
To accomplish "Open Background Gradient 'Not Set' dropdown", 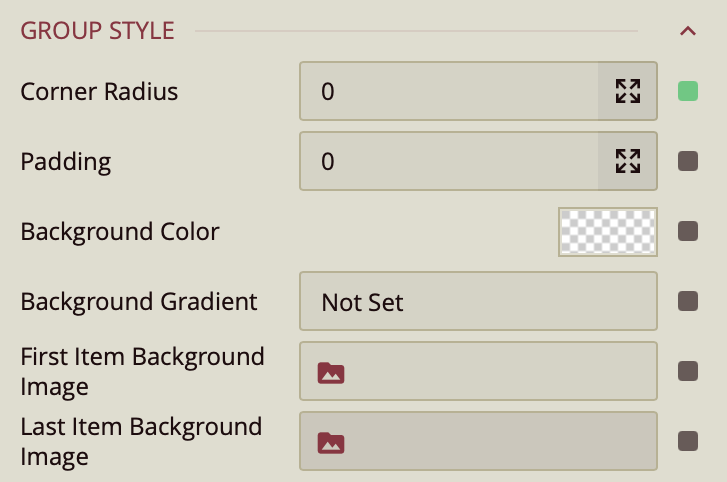I will pos(478,301).
